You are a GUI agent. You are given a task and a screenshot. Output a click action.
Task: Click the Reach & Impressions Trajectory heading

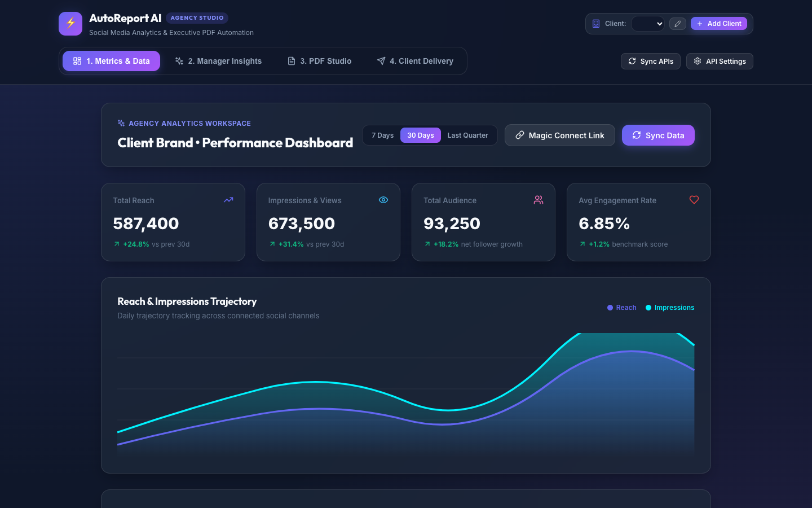pos(187,301)
